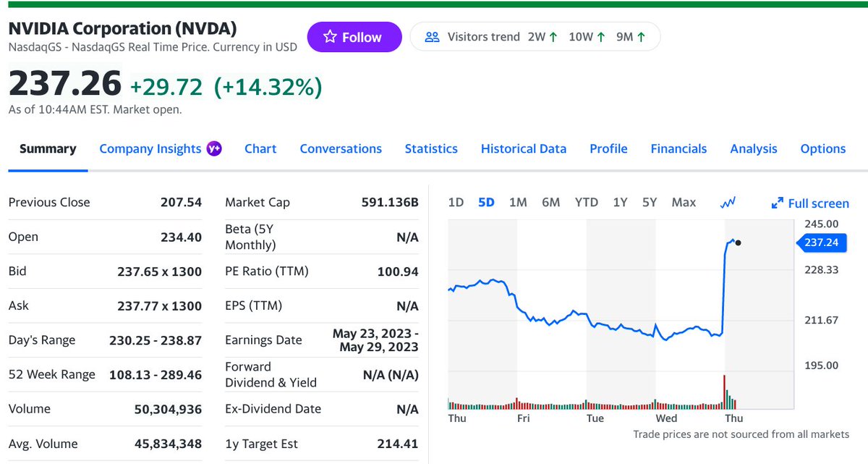Click the Beta (5Y Monthly) label
Viewport: 868px width, 464px height.
[250, 237]
